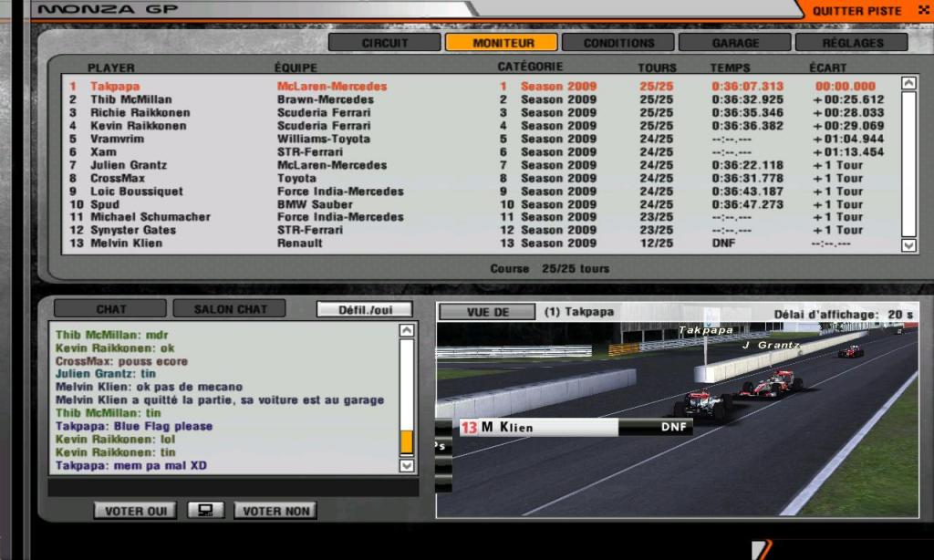Viewport: 934px width, 560px height.
Task: Click QUITTER PISTE to leave track
Action: point(856,11)
